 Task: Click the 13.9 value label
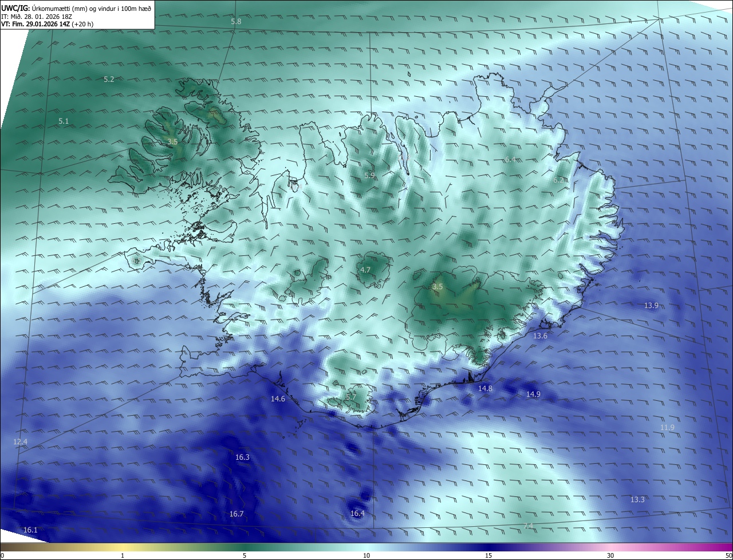click(x=651, y=305)
